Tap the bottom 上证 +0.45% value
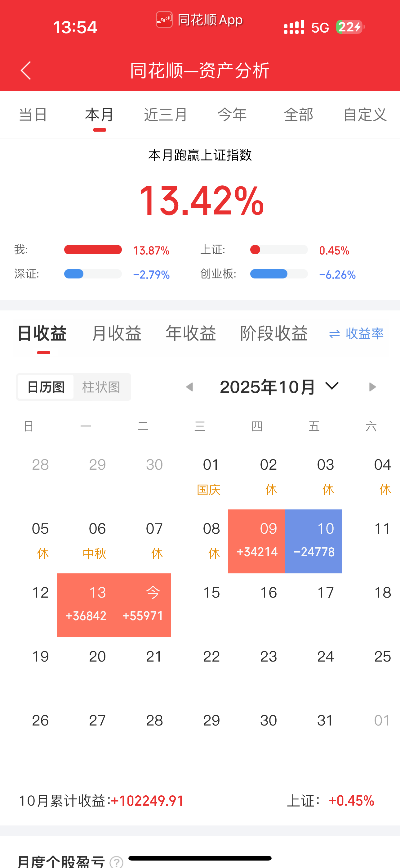The width and height of the screenshot is (400, 868). (x=351, y=801)
